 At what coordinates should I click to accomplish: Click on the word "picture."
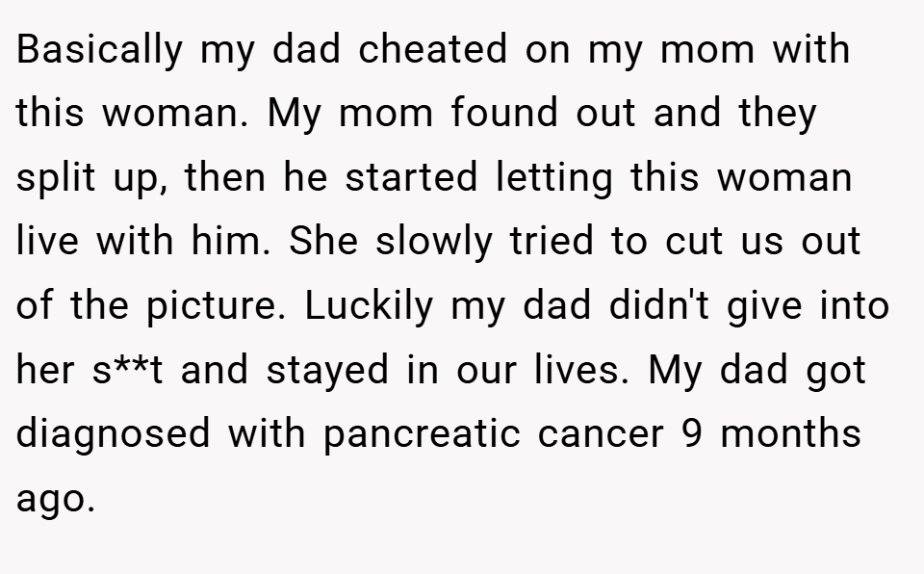click(216, 307)
